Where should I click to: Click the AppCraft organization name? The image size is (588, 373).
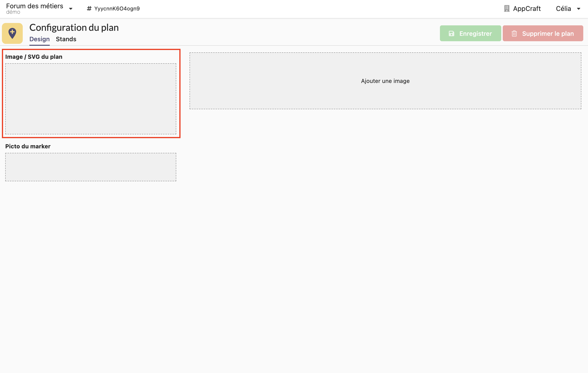tap(527, 9)
